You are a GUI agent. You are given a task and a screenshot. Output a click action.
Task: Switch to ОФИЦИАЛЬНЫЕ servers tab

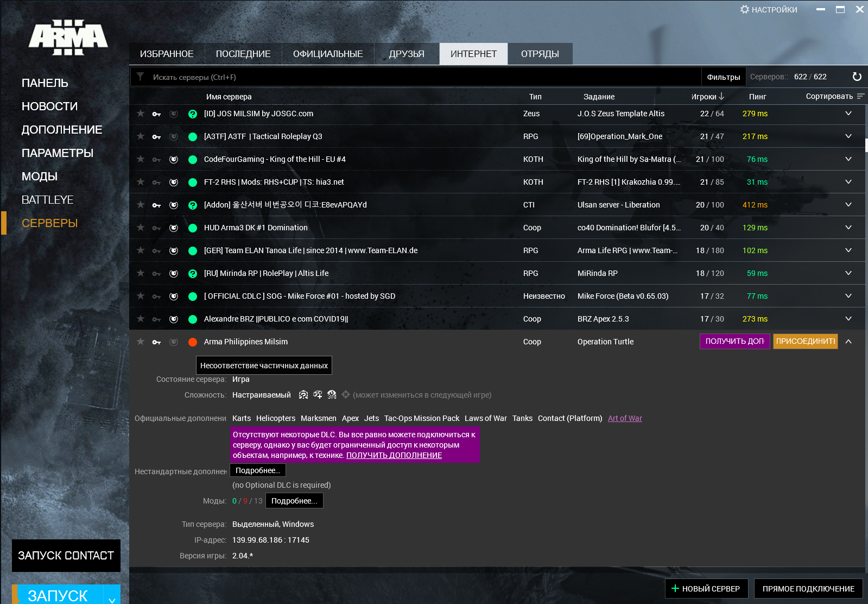(x=328, y=54)
